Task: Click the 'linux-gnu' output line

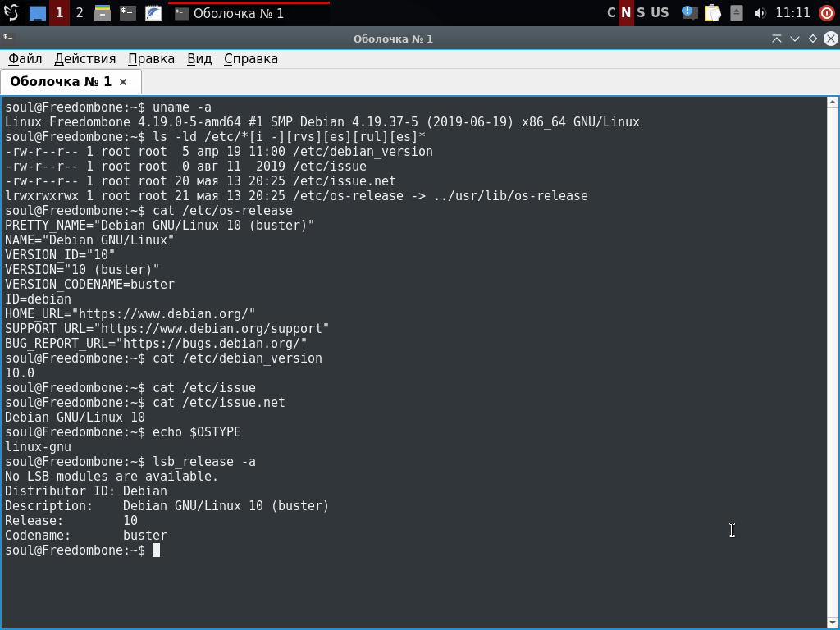Action: coord(38,447)
